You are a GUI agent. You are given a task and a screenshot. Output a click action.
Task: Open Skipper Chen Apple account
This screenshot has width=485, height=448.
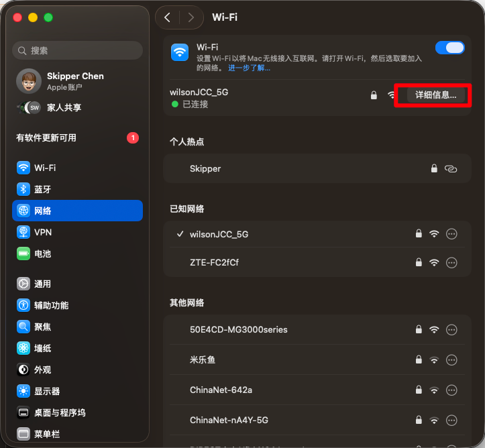click(75, 81)
